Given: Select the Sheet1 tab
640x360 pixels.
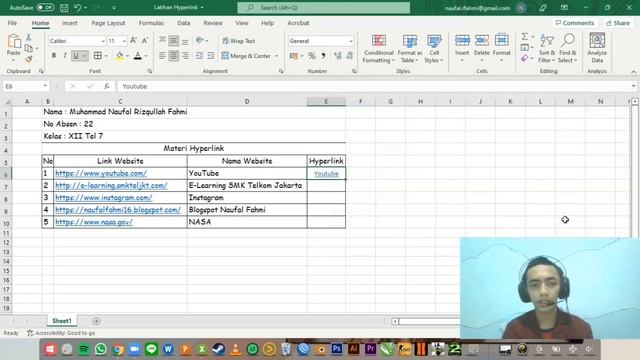Looking at the screenshot, I should 62,321.
